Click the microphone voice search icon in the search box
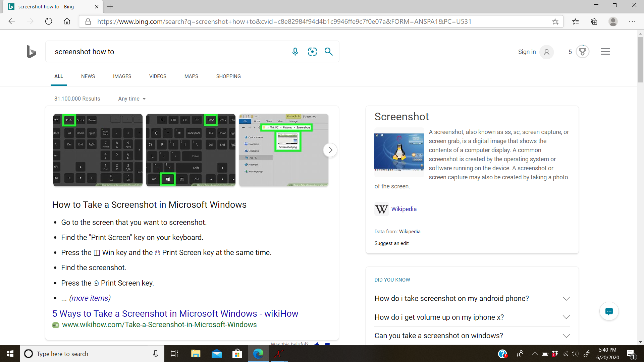644x362 pixels. [x=295, y=52]
